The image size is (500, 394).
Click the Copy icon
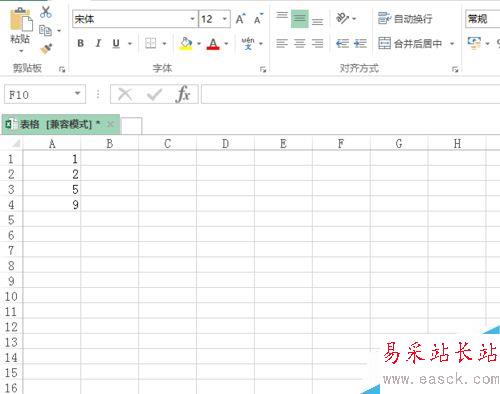45,31
